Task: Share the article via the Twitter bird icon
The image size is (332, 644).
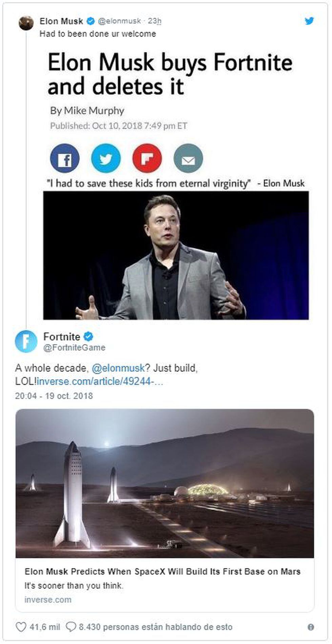Action: 106,158
